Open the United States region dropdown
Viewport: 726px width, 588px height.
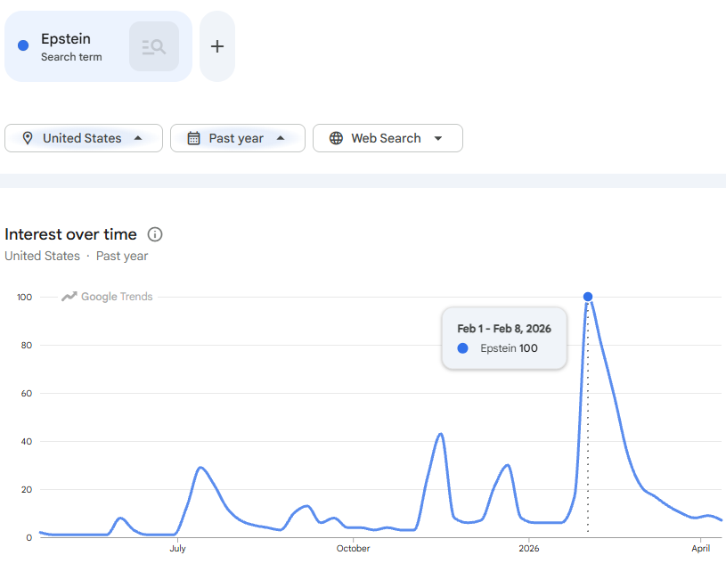(84, 138)
